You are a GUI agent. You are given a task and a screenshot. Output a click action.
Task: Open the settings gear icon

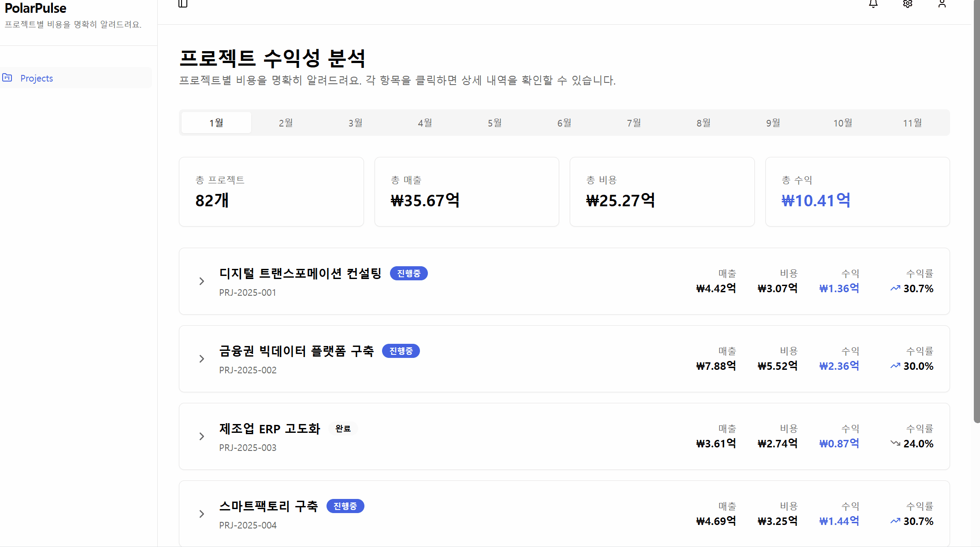907,4
